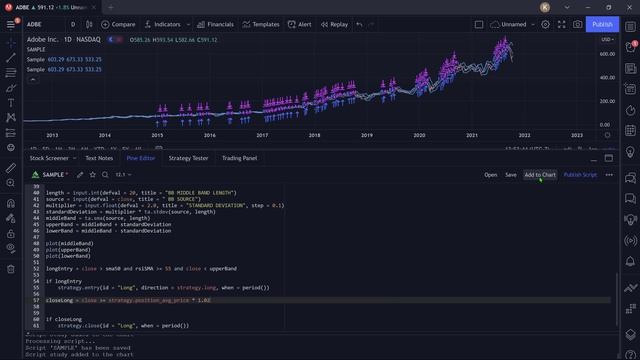640x360 pixels.
Task: Open Compare symbols
Action: (x=118, y=24)
